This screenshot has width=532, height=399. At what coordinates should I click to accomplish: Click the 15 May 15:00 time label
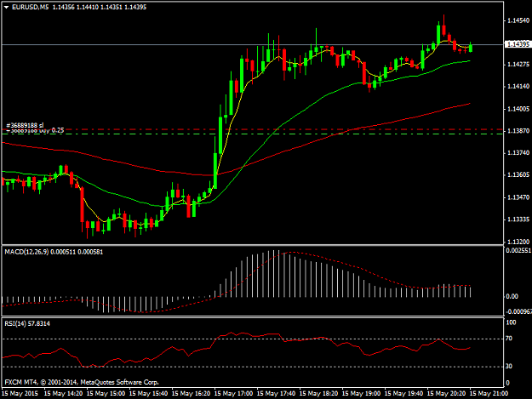pos(106,394)
